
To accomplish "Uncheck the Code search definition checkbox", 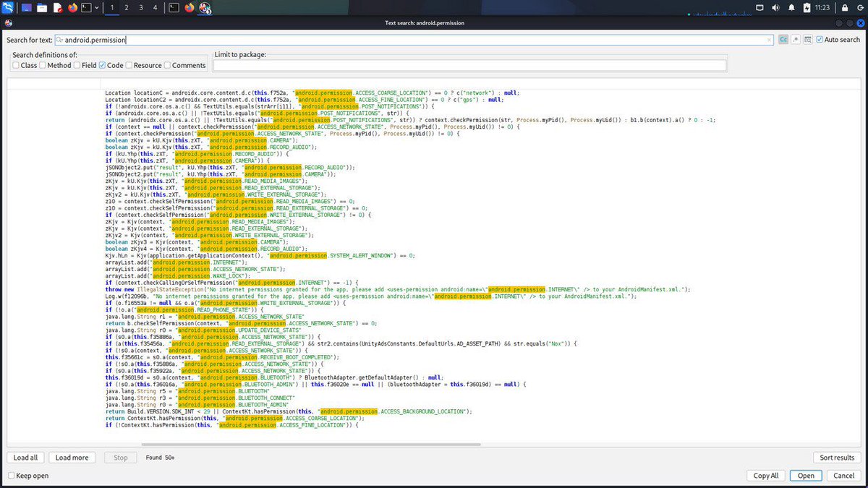I will pyautogui.click(x=111, y=65).
